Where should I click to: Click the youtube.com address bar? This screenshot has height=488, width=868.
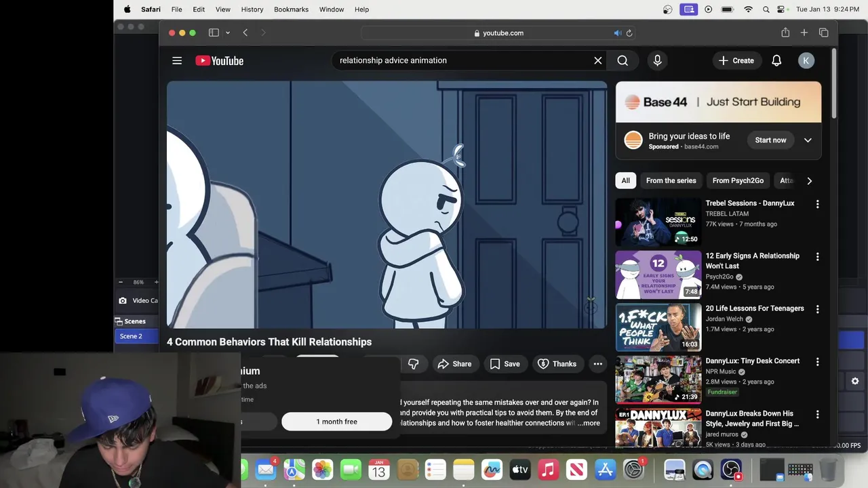coord(498,33)
